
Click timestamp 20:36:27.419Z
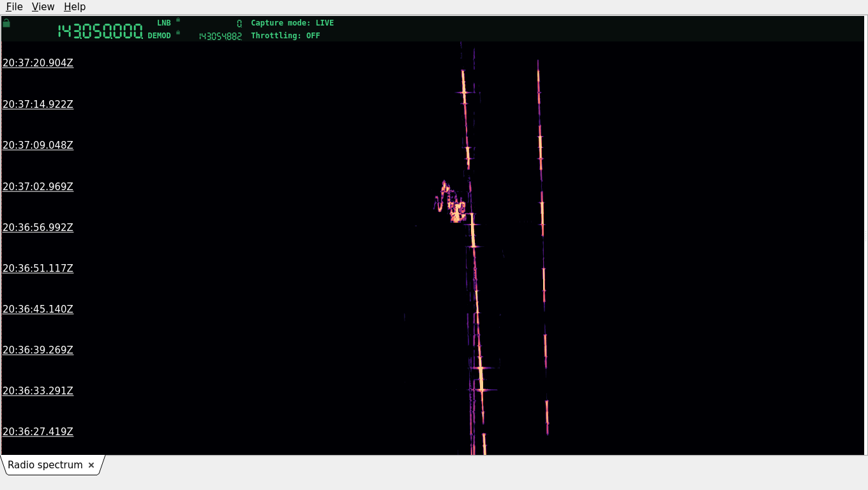[x=38, y=431]
